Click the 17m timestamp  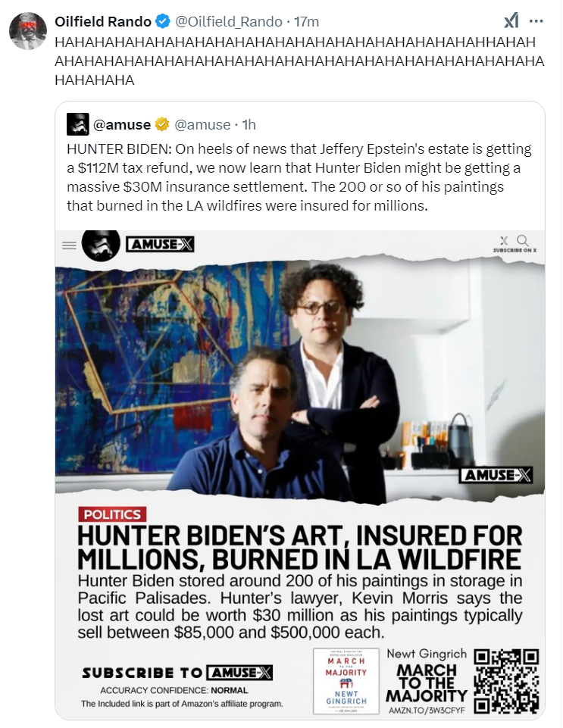307,21
